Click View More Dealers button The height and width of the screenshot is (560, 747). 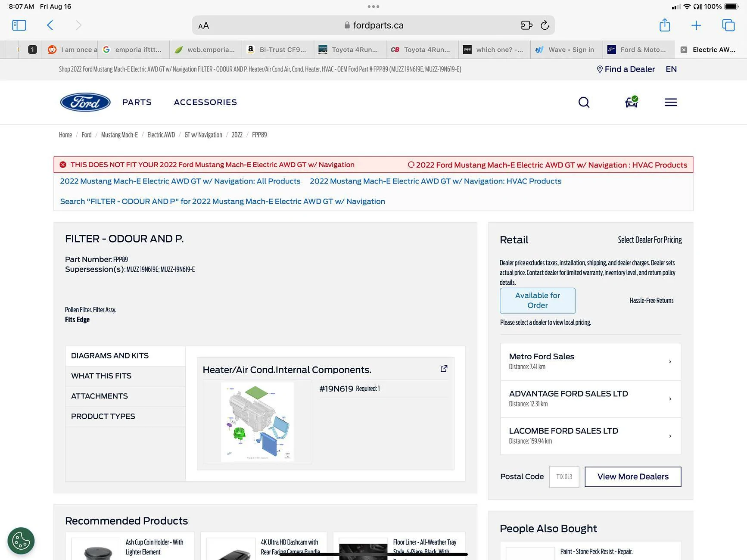633,477
